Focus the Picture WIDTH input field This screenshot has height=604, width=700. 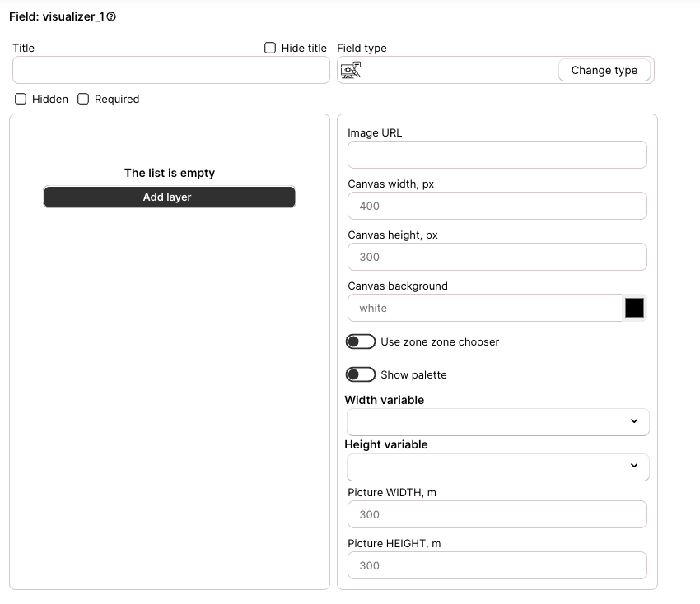[x=497, y=514]
